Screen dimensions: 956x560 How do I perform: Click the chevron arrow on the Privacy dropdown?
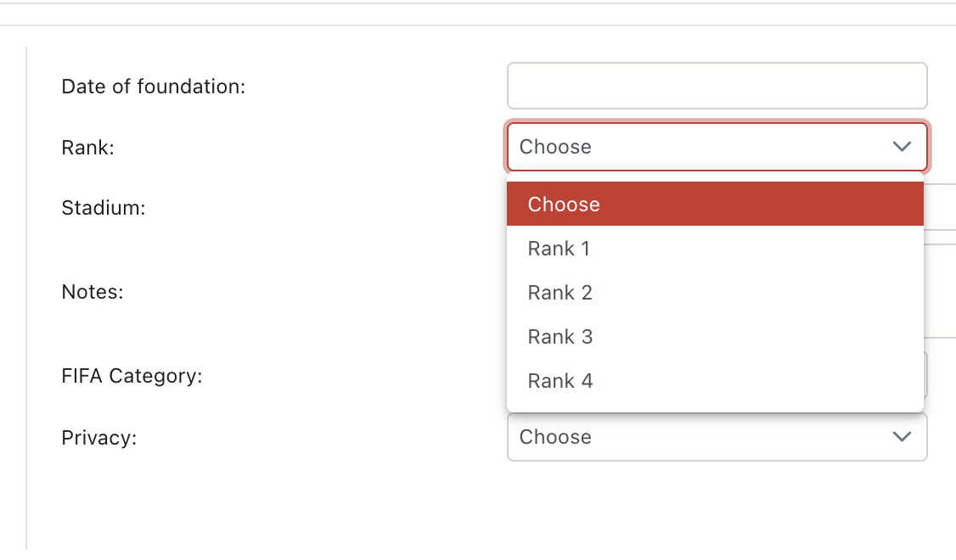[902, 437]
